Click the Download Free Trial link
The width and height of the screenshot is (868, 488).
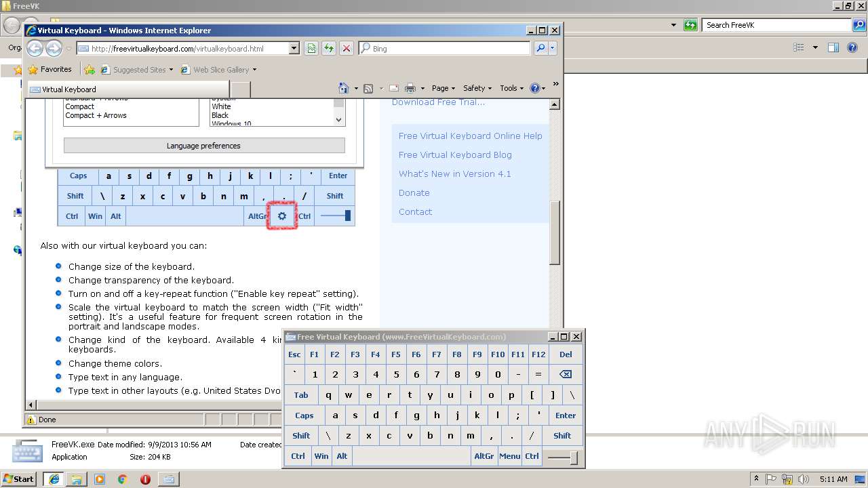tap(438, 102)
